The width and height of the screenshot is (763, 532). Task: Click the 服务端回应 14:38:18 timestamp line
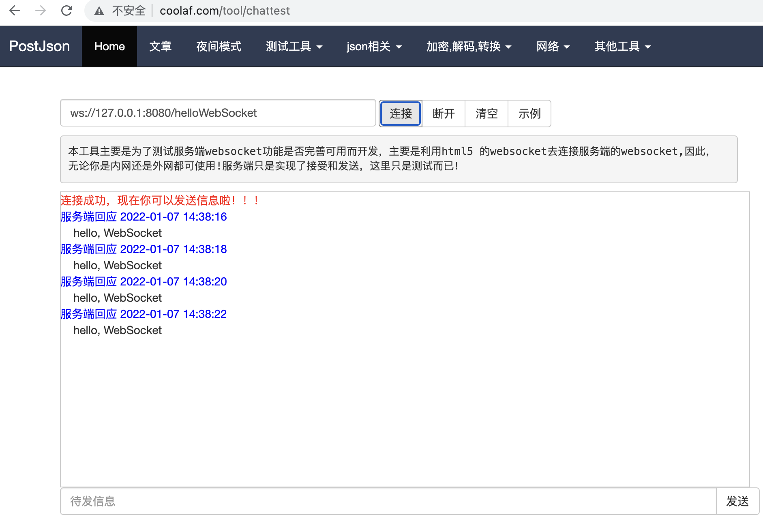tap(144, 249)
